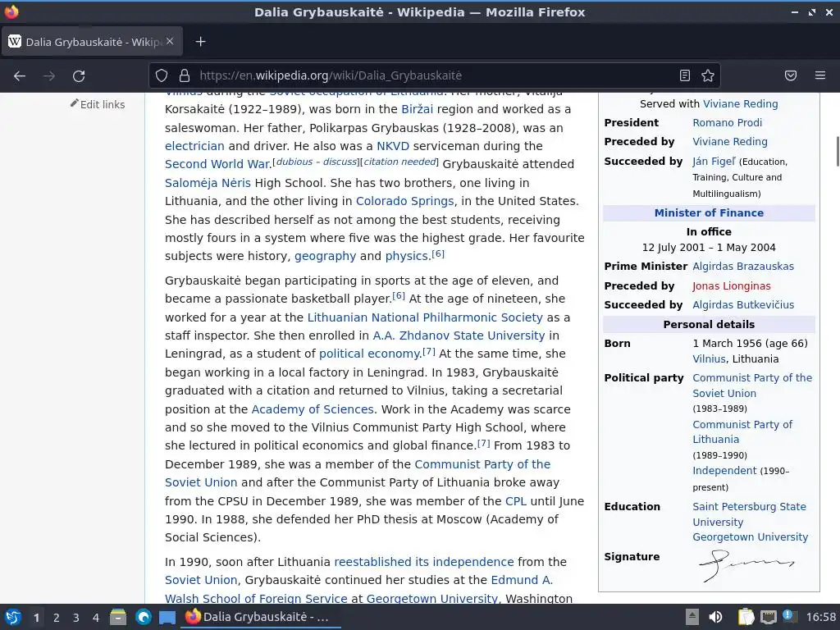Open the tracking protection shield icon

(162, 75)
